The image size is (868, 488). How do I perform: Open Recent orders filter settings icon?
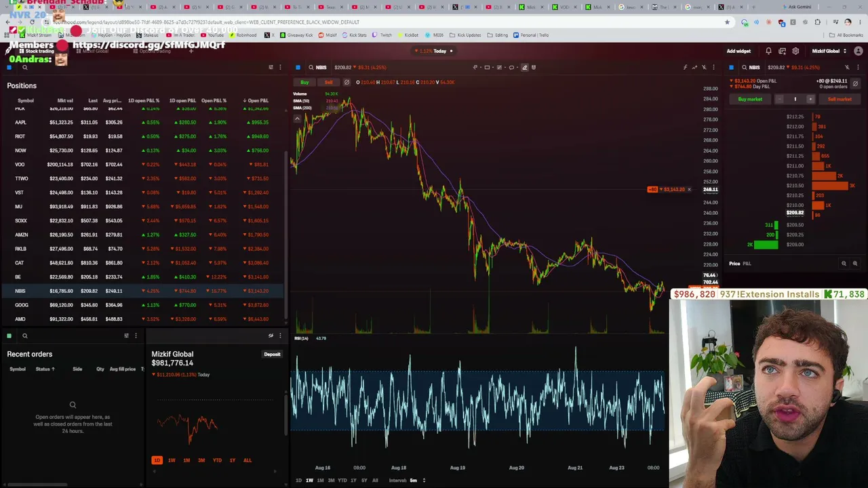click(x=126, y=335)
